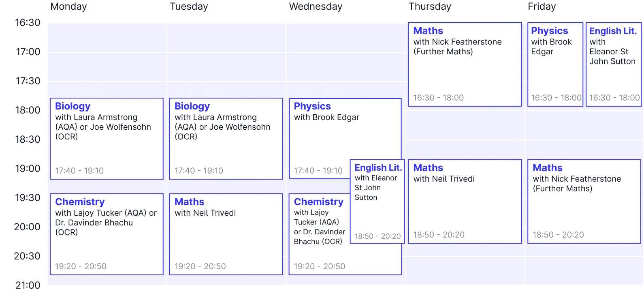
Task: Click the Tuesday column header
Action: click(x=189, y=6)
